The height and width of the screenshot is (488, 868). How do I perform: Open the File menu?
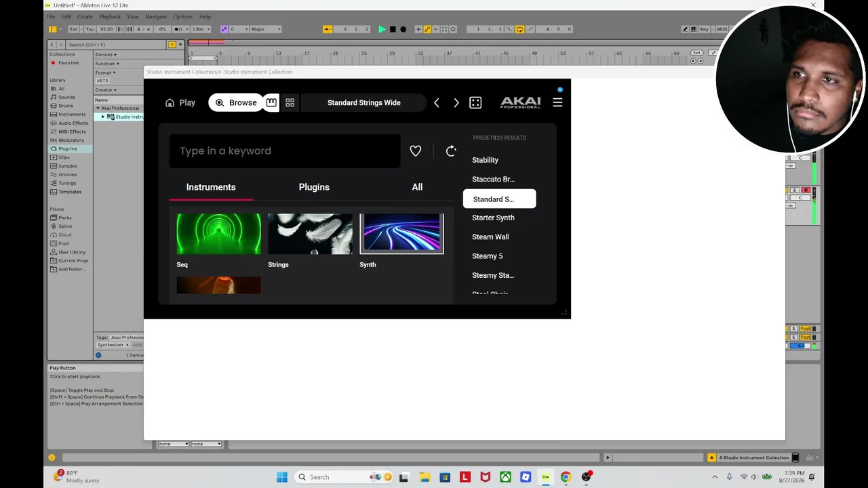pos(51,16)
